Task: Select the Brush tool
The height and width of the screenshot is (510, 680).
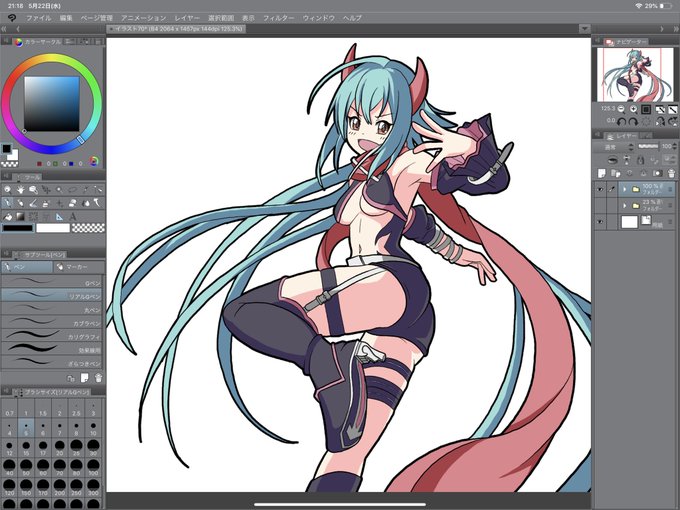Action: (x=33, y=203)
